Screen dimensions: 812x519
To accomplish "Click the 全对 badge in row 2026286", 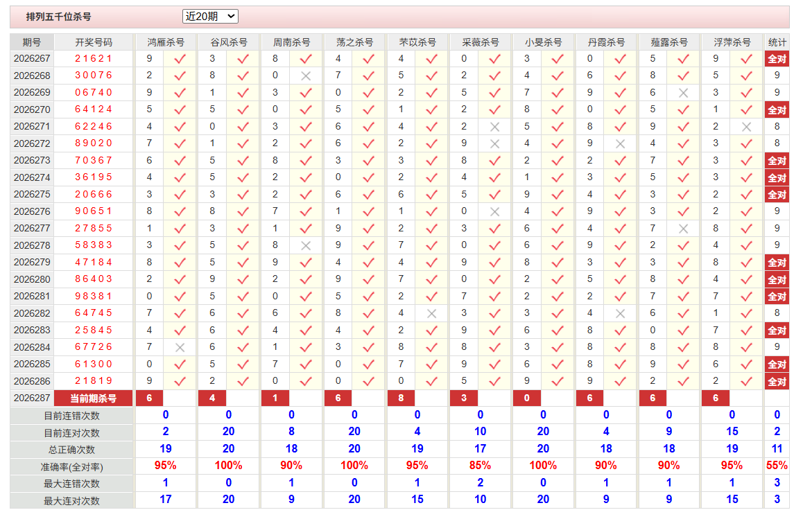I will (x=777, y=382).
